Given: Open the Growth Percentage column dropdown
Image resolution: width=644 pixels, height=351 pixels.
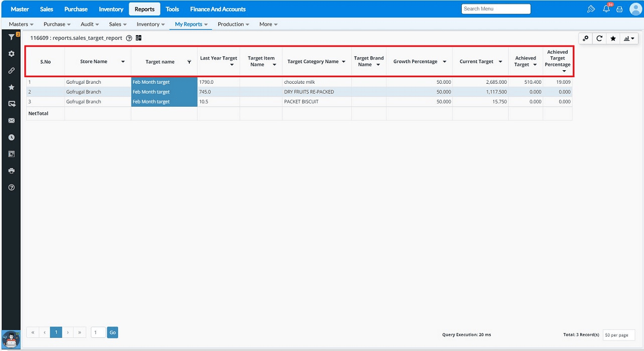Looking at the screenshot, I should click(x=445, y=62).
